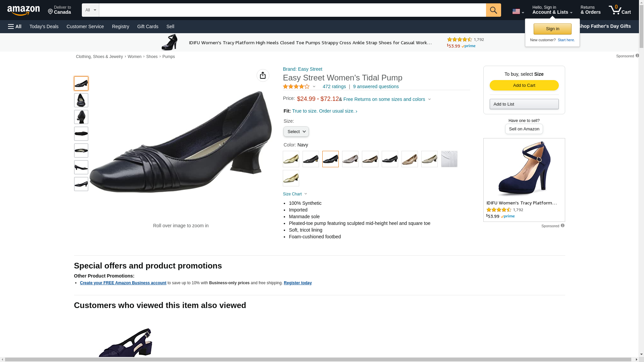The image size is (644, 362).
Task: Click the share icon on product image
Action: pyautogui.click(x=263, y=75)
